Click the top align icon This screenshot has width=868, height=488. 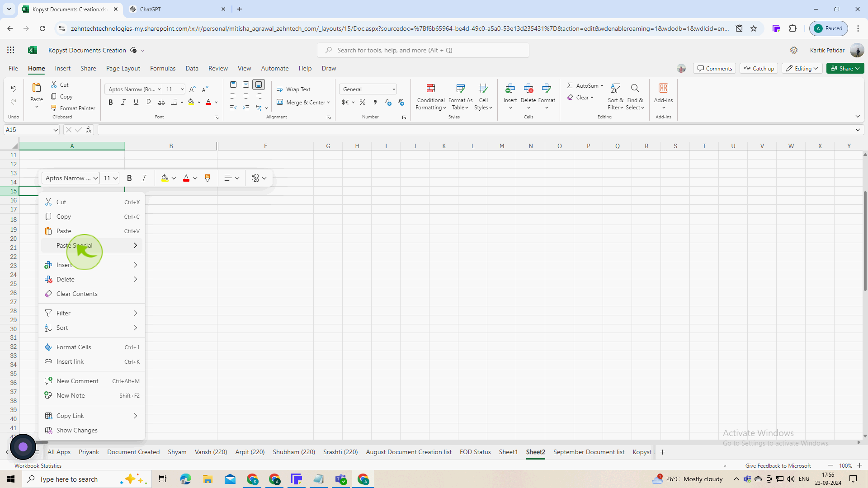pos(233,84)
